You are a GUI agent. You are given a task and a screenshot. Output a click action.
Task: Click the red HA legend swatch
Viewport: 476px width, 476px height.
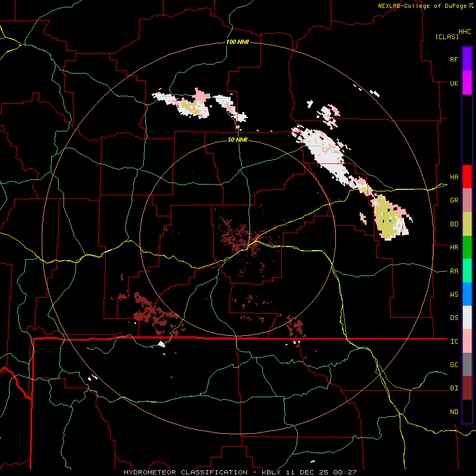(467, 177)
